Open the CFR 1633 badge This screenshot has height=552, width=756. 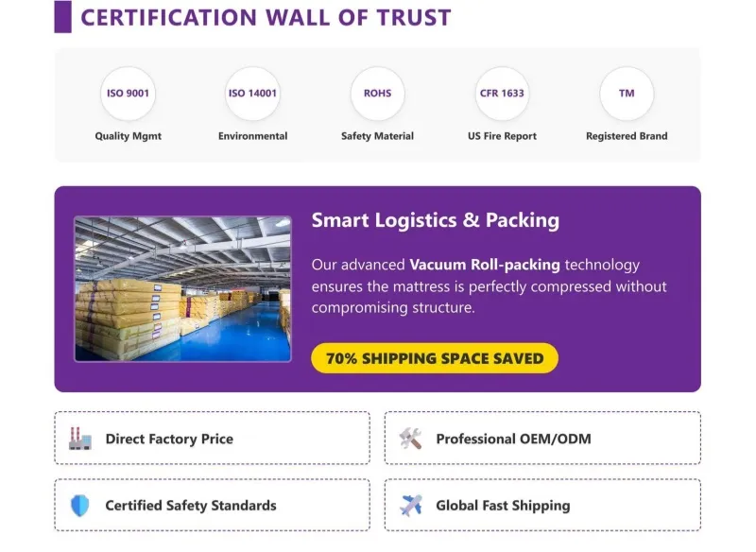(x=502, y=94)
